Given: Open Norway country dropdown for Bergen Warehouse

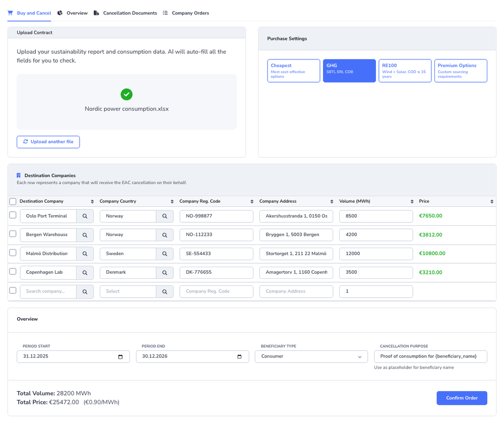Looking at the screenshot, I should (x=128, y=235).
